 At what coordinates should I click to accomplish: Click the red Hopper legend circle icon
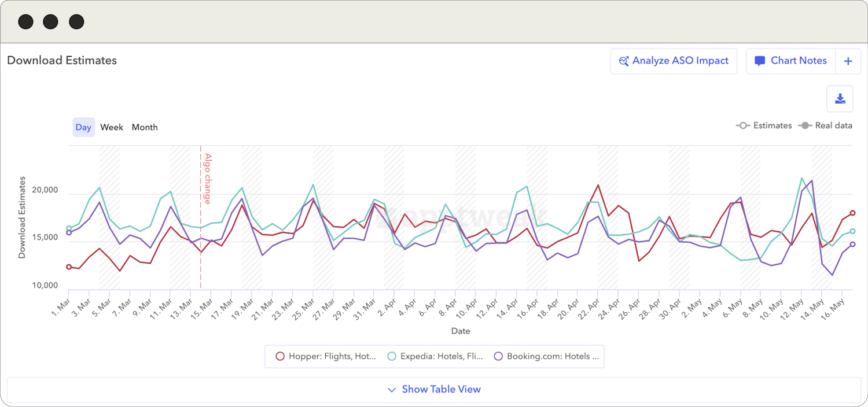[280, 356]
